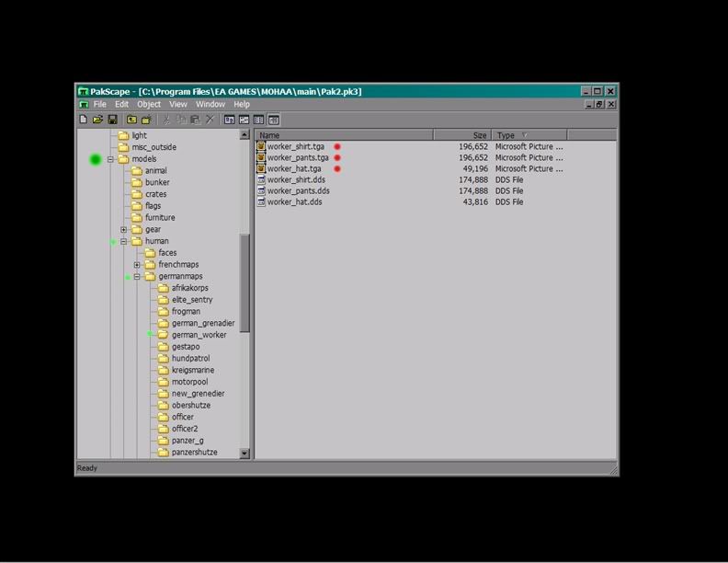Collapse the human tree node
The height and width of the screenshot is (563, 728).
[x=123, y=242]
